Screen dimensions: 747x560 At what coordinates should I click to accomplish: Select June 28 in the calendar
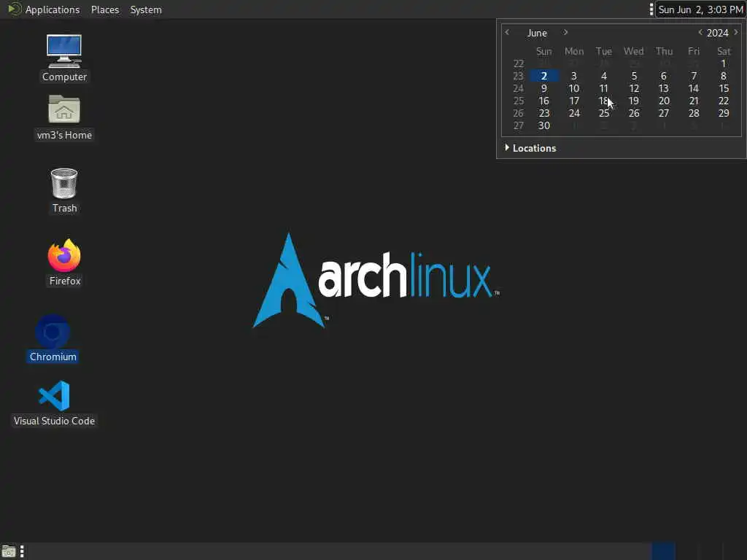point(694,113)
